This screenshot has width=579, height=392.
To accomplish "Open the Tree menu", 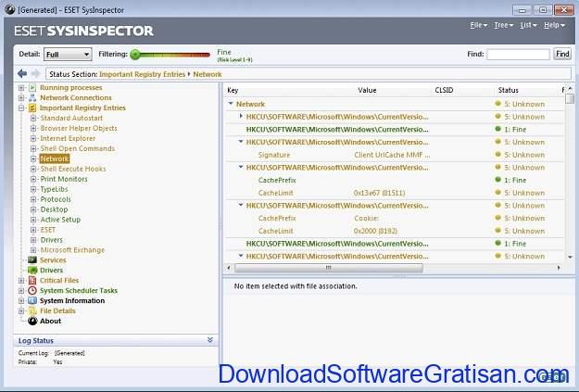I will pos(504,25).
